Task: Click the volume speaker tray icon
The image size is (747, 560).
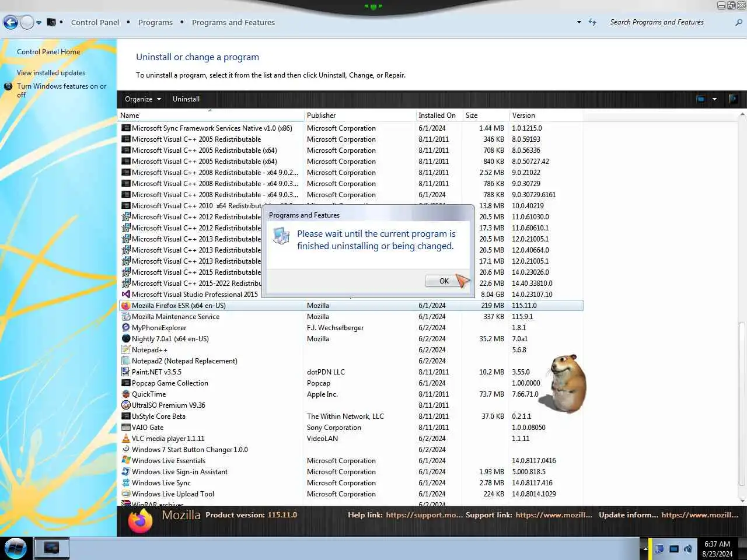Action: [688, 549]
